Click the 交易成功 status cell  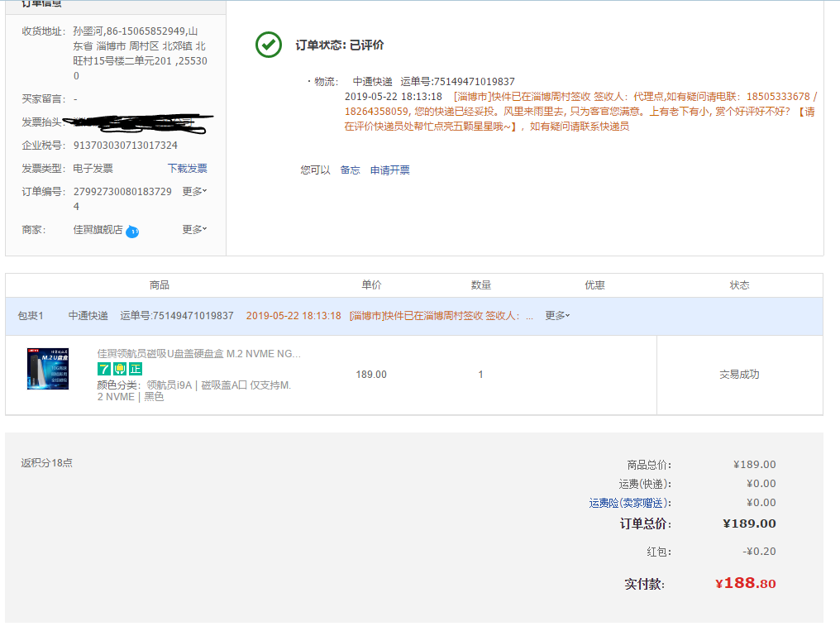(x=739, y=375)
